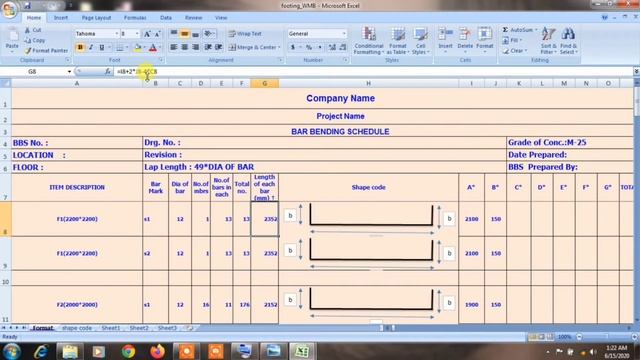
Task: Click the Cut command
Action: point(33,30)
